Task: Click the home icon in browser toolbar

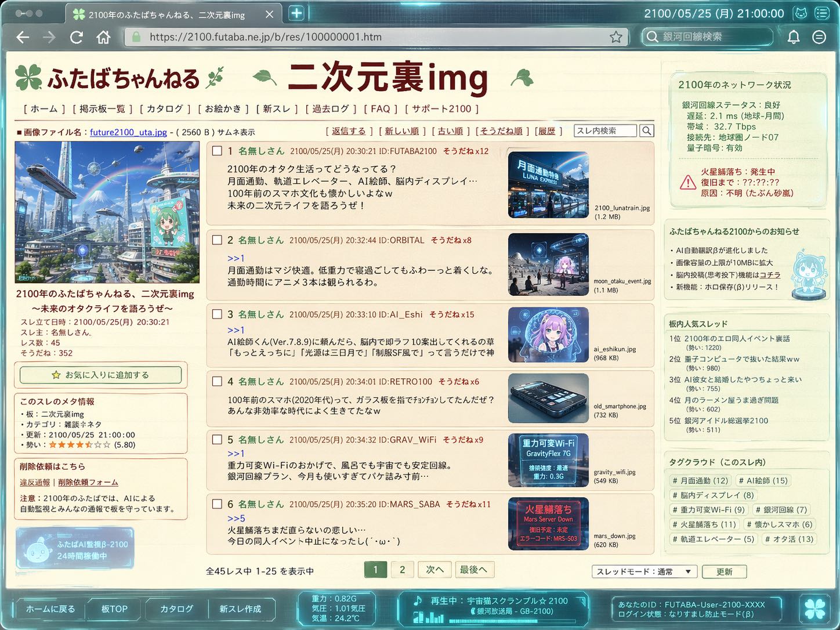Action: pos(103,37)
